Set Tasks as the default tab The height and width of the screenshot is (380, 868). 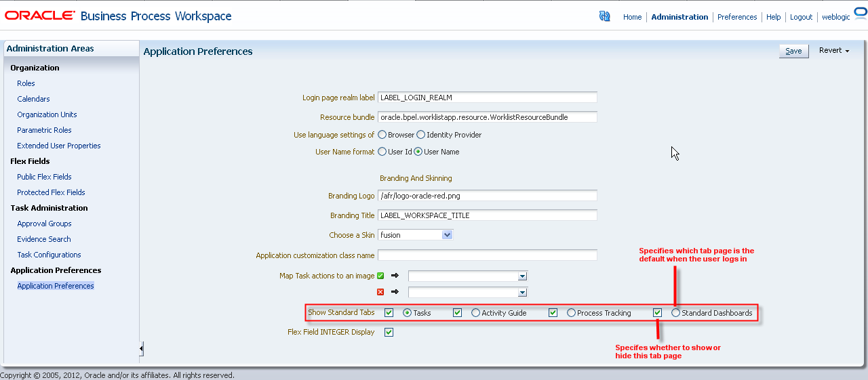pyautogui.click(x=407, y=313)
